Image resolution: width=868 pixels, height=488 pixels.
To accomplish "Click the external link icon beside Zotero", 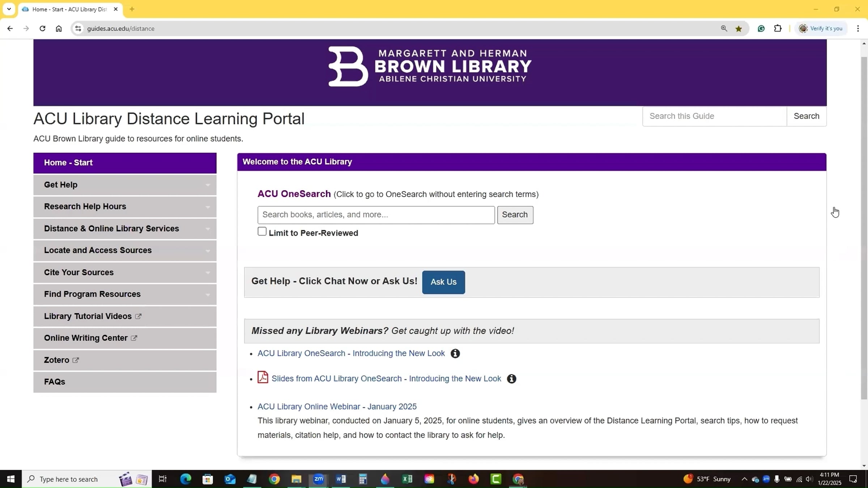I will (75, 360).
